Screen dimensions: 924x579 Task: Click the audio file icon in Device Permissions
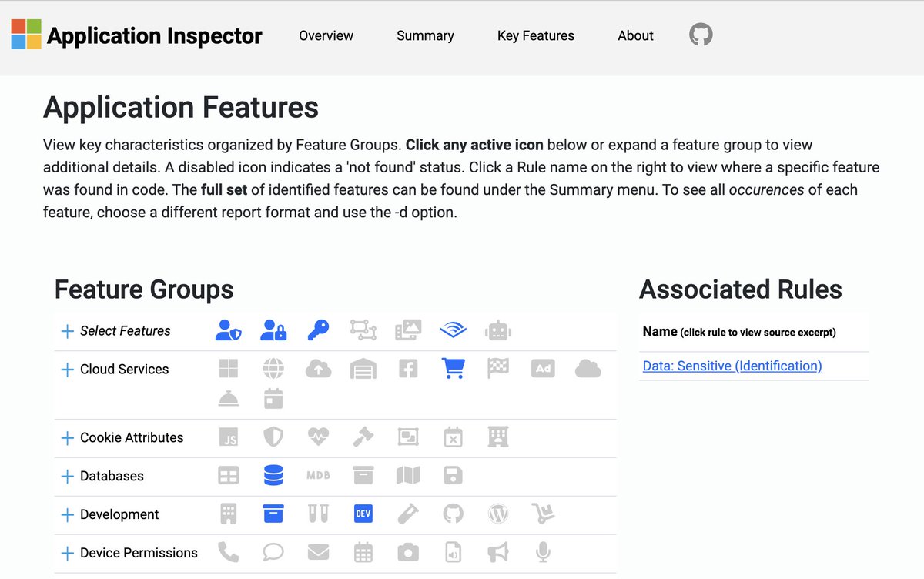(453, 553)
